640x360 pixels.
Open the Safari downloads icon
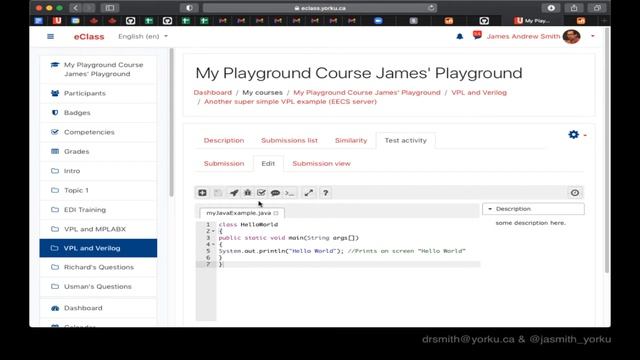click(551, 8)
